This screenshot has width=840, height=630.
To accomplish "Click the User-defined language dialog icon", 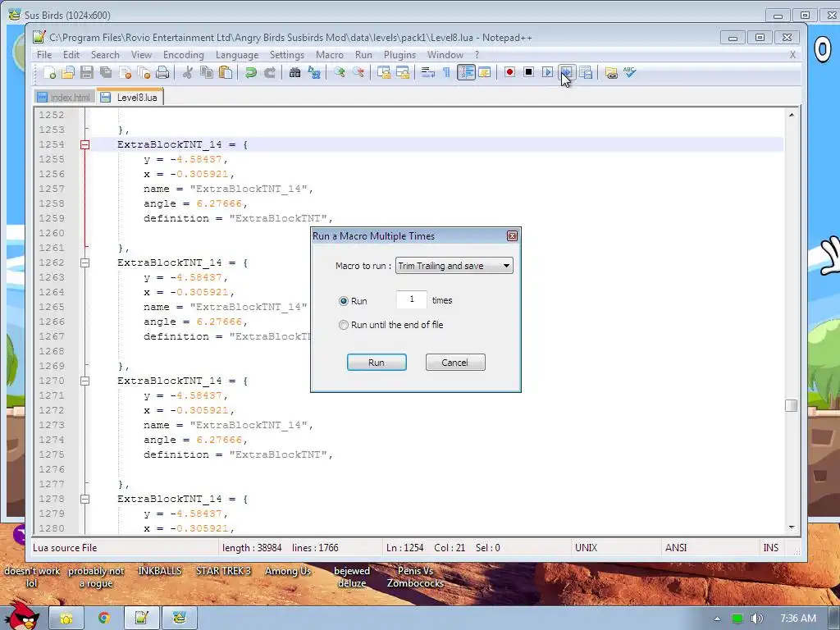I will tap(485, 72).
